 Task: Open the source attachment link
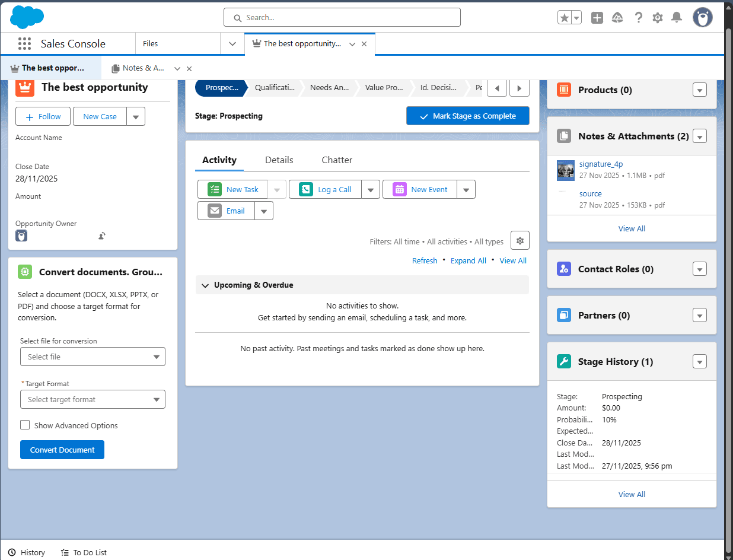click(x=591, y=194)
